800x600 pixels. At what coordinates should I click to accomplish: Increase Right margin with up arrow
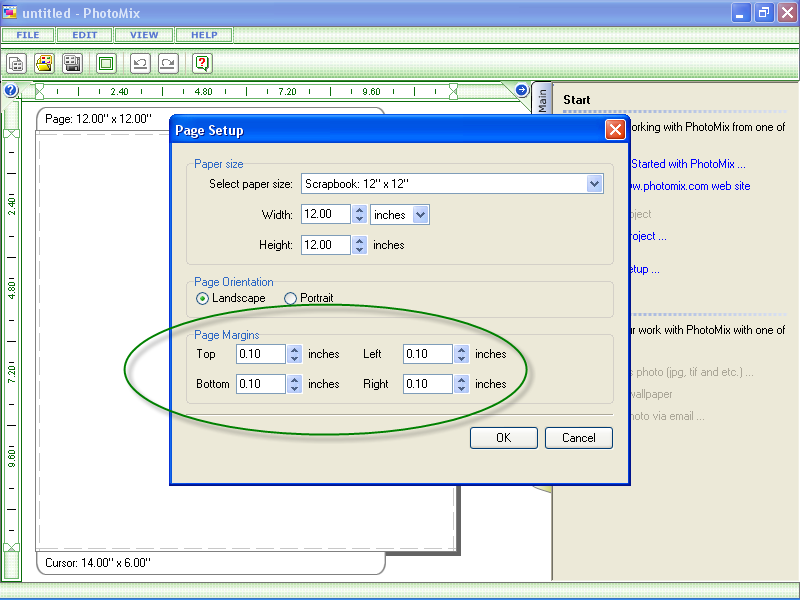tap(462, 380)
